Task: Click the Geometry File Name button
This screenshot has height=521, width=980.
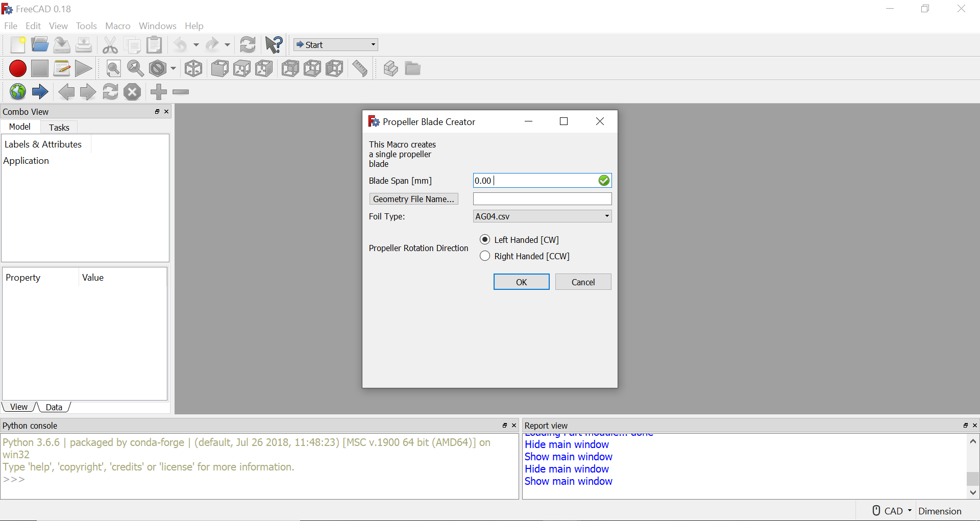Action: click(x=413, y=199)
